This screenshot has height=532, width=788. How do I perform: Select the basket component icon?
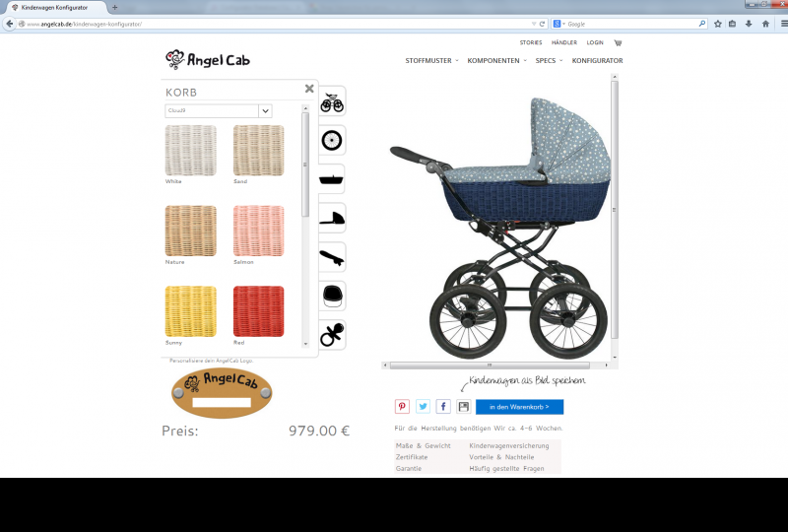click(332, 179)
